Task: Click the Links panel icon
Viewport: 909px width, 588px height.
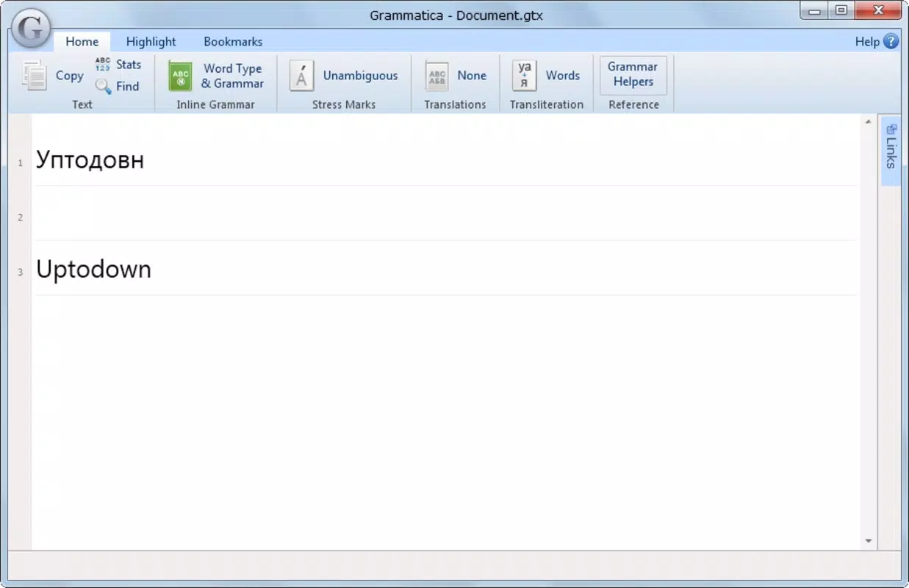Action: tap(891, 129)
